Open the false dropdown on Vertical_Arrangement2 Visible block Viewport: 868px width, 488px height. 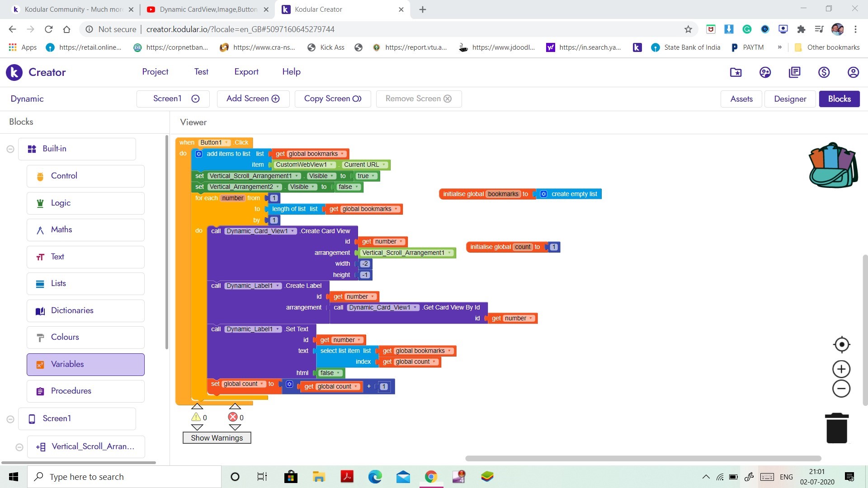[x=348, y=187]
